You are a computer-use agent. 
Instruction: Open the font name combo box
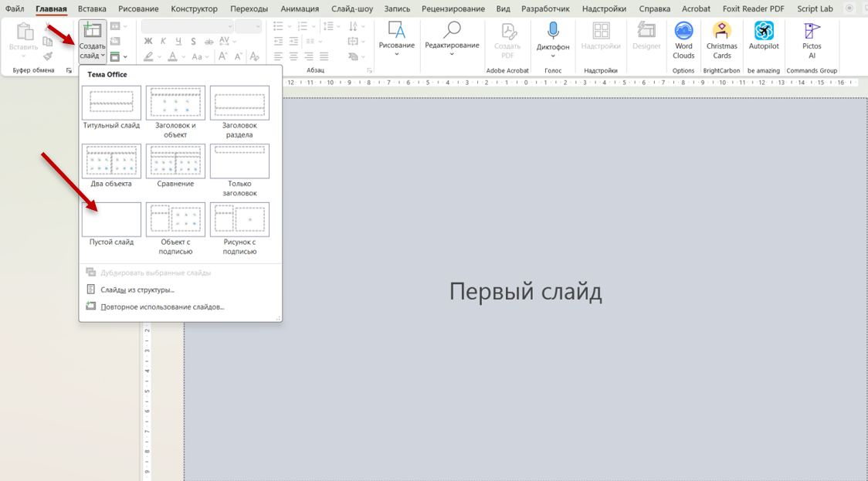click(x=187, y=26)
